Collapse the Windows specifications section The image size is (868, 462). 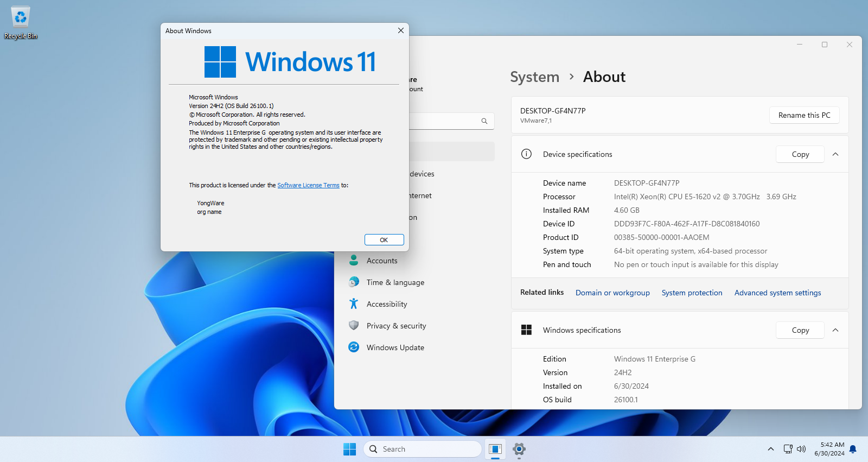[x=835, y=330]
